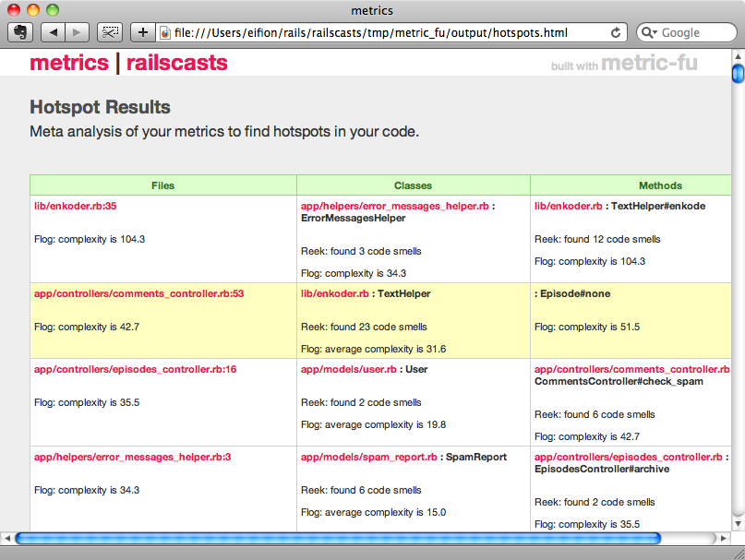The width and height of the screenshot is (745, 560).
Task: Open app/models/spam_report.rb class link
Action: (x=368, y=457)
